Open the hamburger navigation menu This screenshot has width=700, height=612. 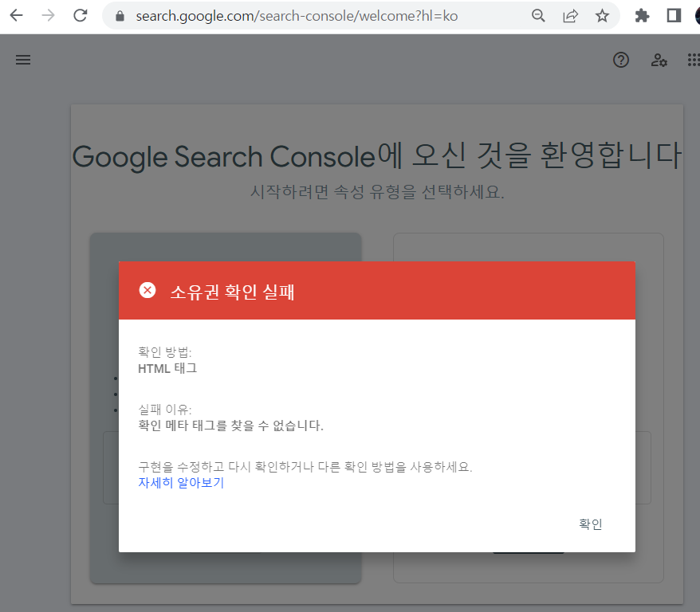coord(23,60)
